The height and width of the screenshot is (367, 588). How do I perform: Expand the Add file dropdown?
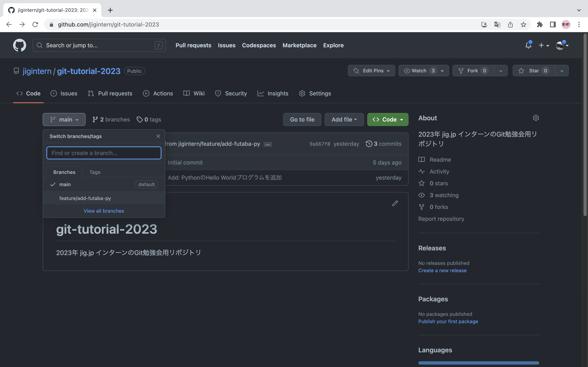tap(344, 119)
